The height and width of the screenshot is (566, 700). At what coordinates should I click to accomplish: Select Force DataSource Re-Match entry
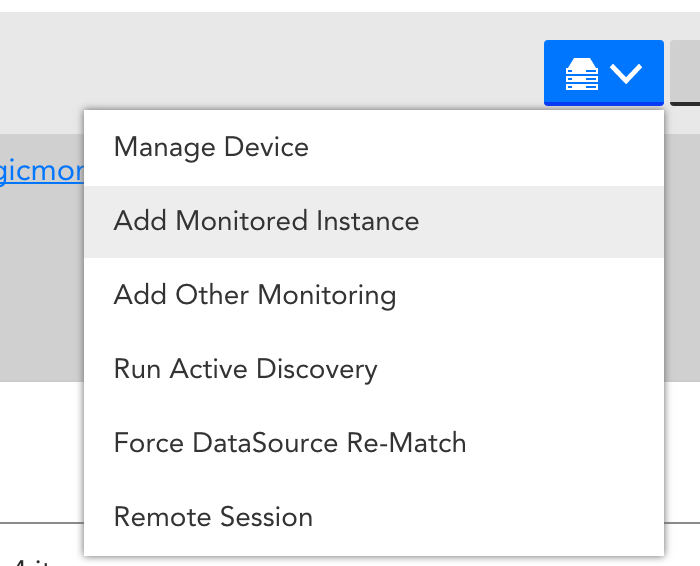click(x=374, y=443)
